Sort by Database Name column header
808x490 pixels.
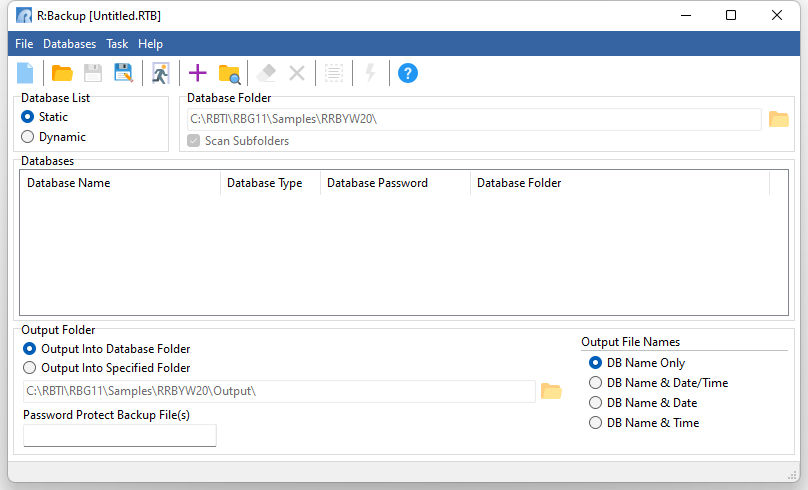pyautogui.click(x=120, y=183)
